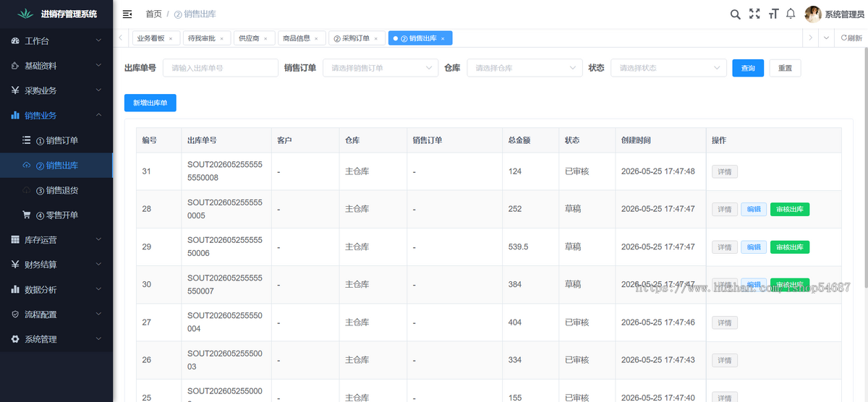
Task: Click the 基础资料 puzzle icon
Action: [x=16, y=66]
